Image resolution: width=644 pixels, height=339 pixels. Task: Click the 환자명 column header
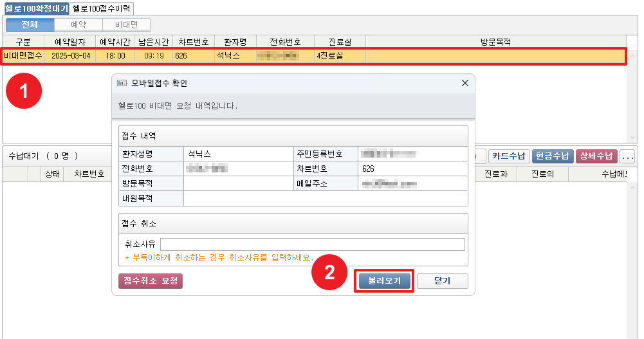point(235,42)
